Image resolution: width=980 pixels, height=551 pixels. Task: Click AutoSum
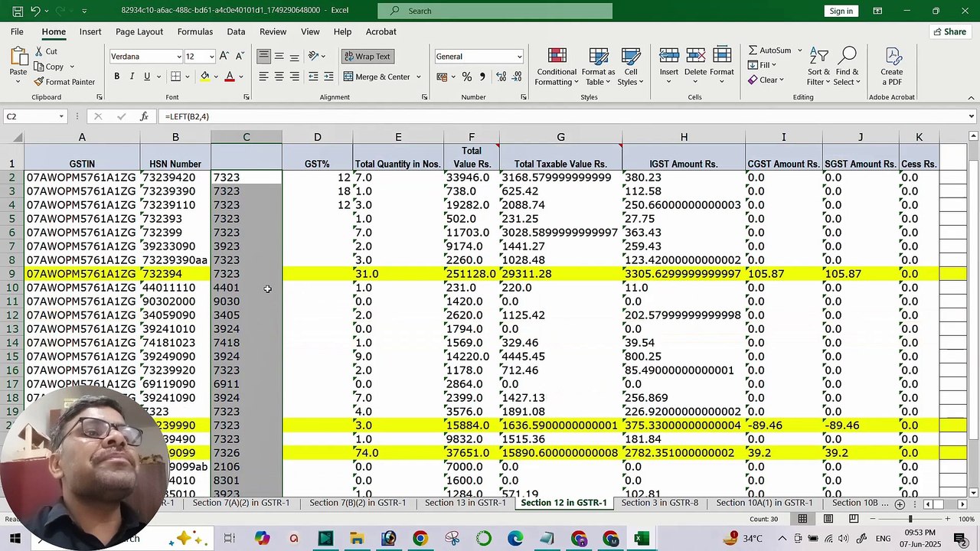[x=769, y=51]
